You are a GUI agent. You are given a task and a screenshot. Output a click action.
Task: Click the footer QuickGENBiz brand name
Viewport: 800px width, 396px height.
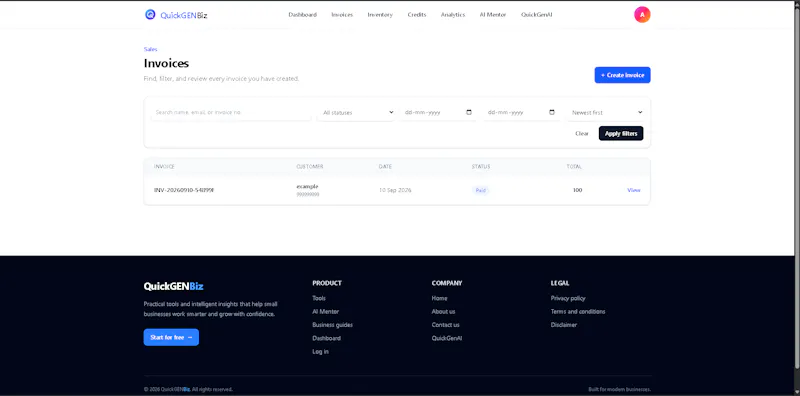pos(173,286)
